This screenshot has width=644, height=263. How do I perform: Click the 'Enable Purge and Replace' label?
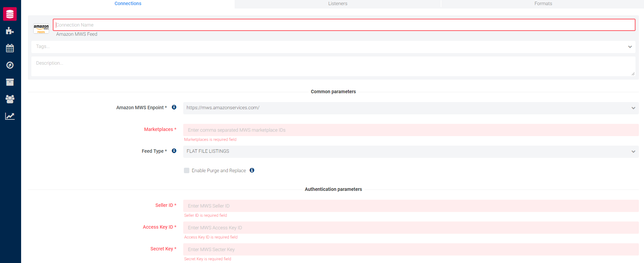[x=219, y=170]
